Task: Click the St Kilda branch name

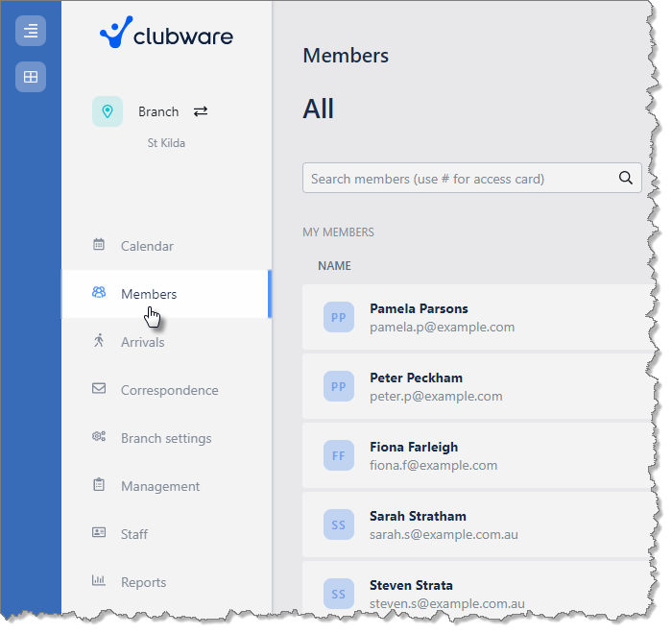Action: click(x=166, y=143)
